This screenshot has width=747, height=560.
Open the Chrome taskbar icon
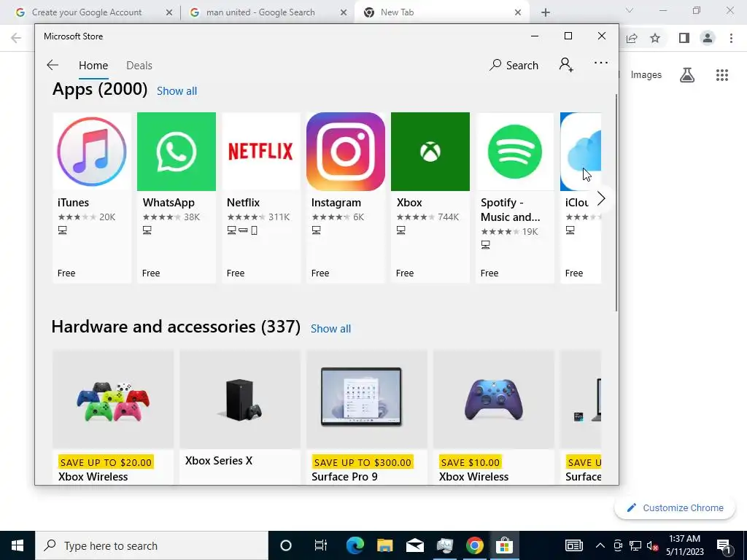tap(474, 545)
